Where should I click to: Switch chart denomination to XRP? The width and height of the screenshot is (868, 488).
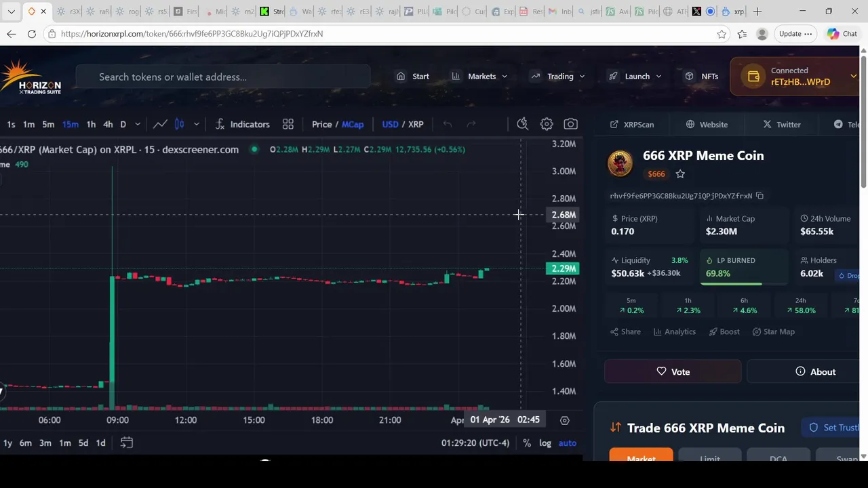coord(416,124)
